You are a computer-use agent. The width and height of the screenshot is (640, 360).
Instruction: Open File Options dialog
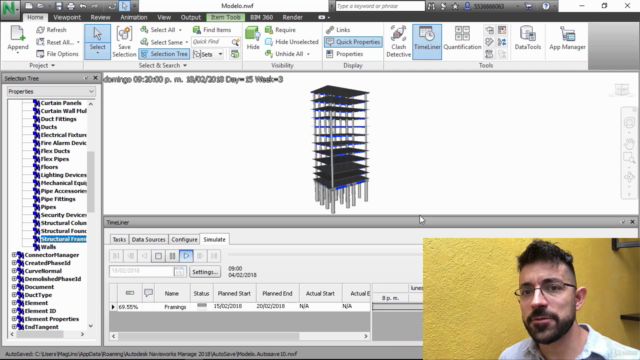[x=58, y=54]
